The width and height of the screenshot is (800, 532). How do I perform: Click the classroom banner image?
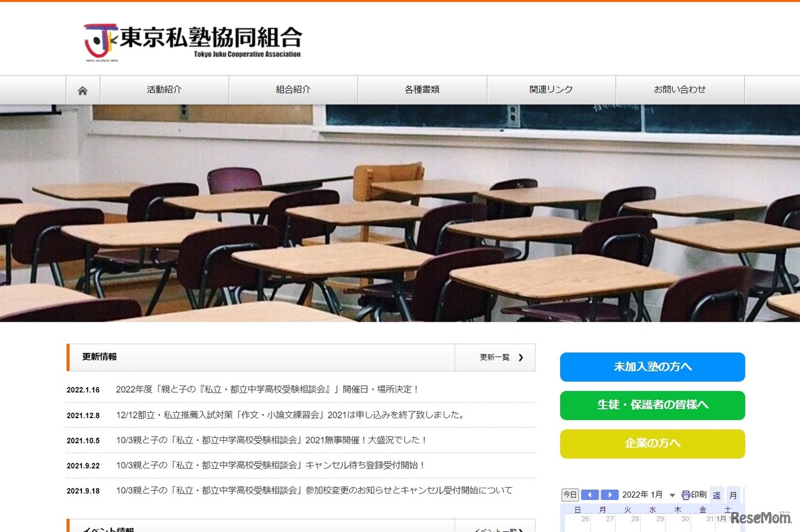point(400,214)
